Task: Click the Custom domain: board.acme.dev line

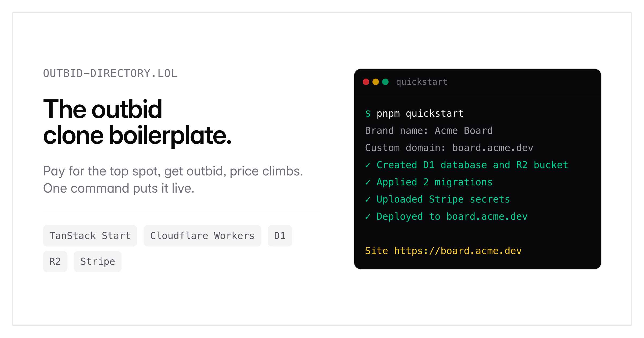Action: pyautogui.click(x=449, y=148)
